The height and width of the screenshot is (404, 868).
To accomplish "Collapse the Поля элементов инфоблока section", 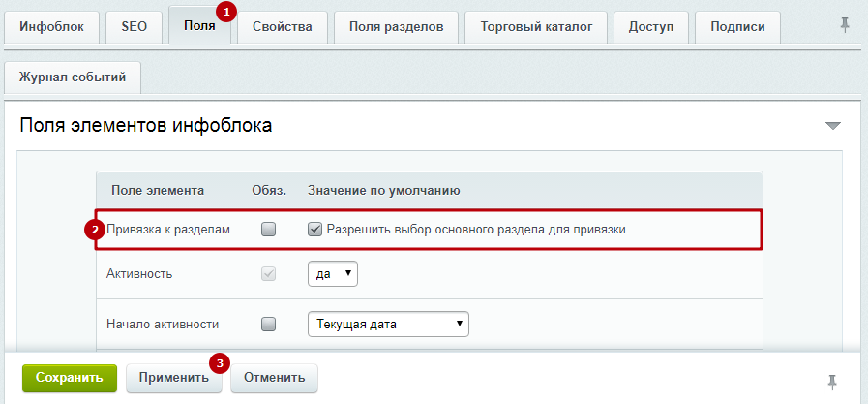I will point(832,126).
